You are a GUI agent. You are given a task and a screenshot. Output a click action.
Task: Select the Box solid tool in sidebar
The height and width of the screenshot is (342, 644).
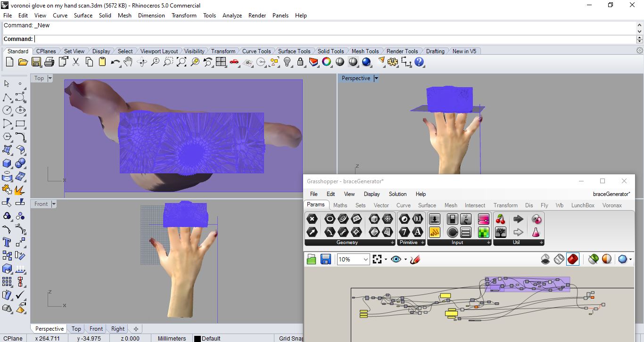[x=7, y=163]
